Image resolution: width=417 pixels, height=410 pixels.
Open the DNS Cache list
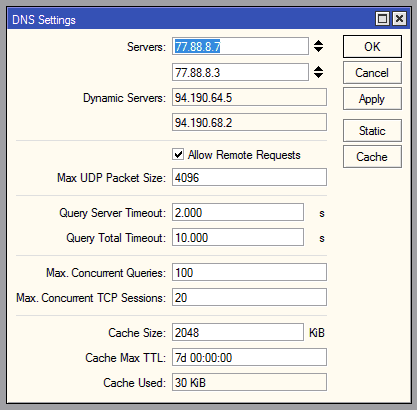372,157
